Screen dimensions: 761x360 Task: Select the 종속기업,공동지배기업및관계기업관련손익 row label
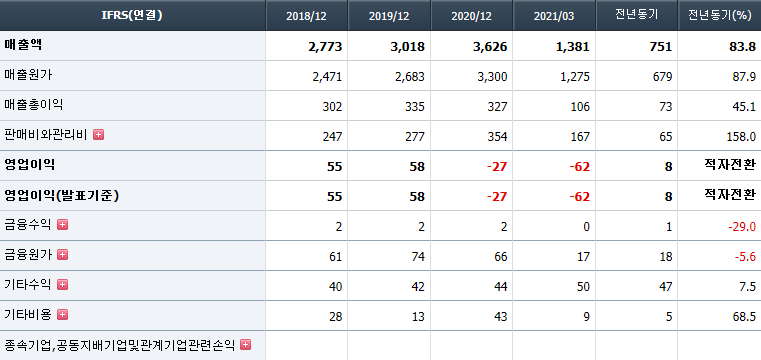(x=119, y=345)
